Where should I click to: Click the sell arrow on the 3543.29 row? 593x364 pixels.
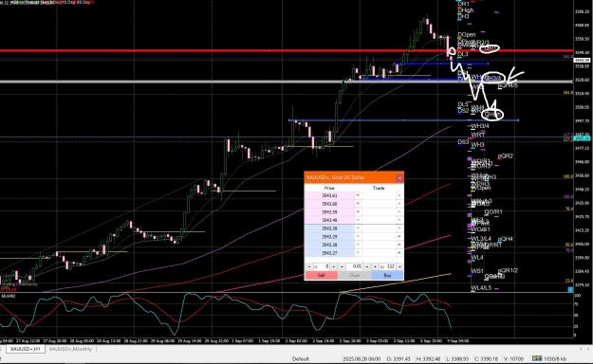coord(358,237)
